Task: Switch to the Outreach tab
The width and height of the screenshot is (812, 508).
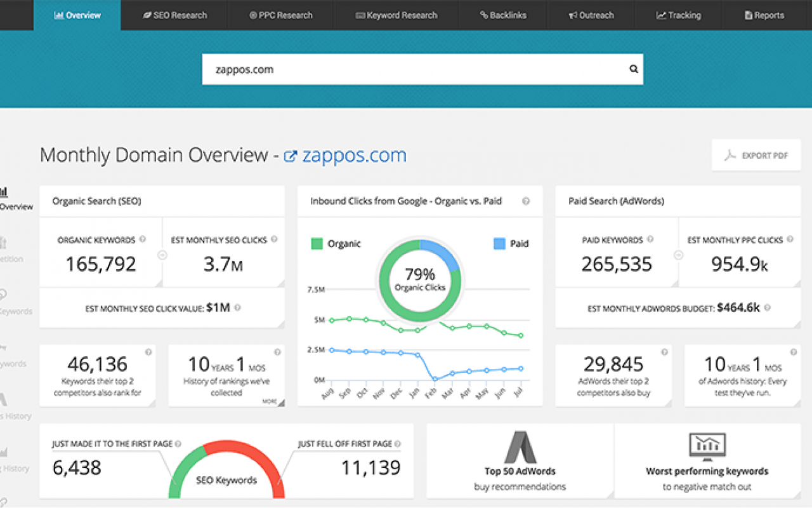Action: point(591,15)
